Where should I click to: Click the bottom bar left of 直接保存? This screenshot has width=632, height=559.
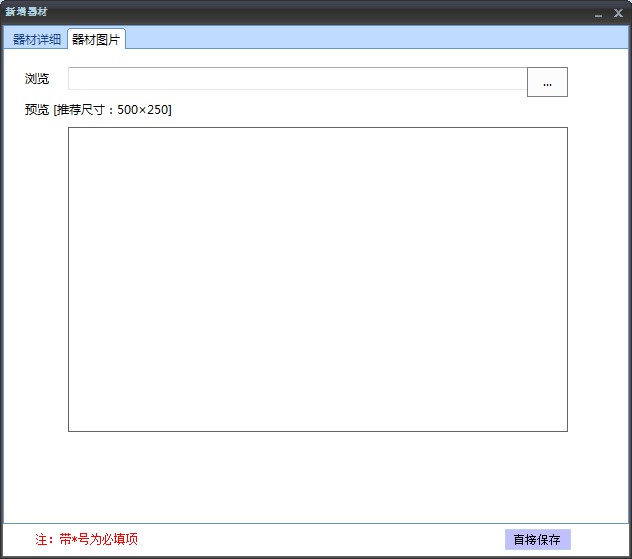(x=320, y=539)
